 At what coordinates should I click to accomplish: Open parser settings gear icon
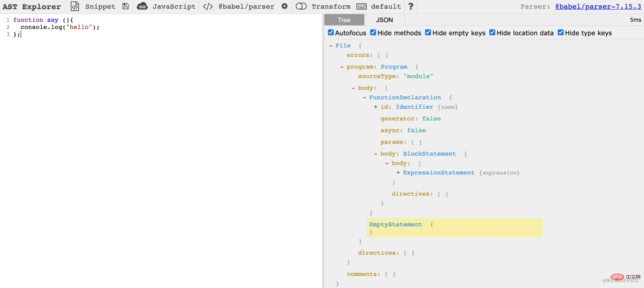(x=284, y=6)
